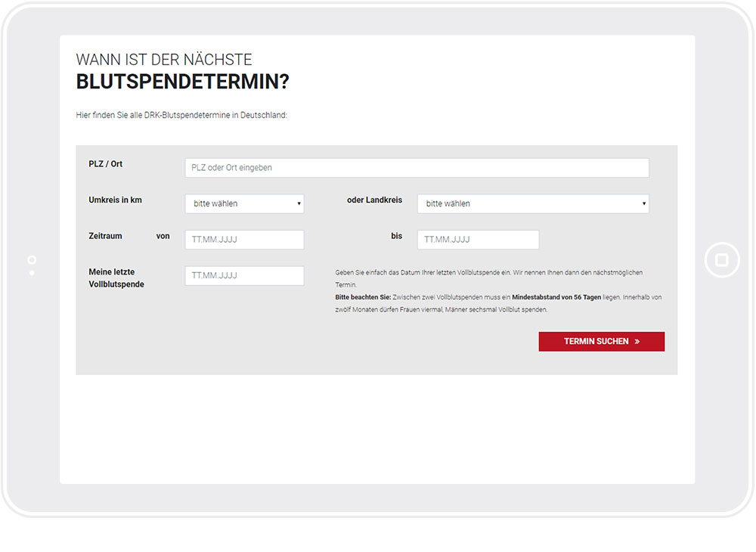The image size is (756, 552).
Task: Click the tablet home button icon
Action: click(722, 260)
